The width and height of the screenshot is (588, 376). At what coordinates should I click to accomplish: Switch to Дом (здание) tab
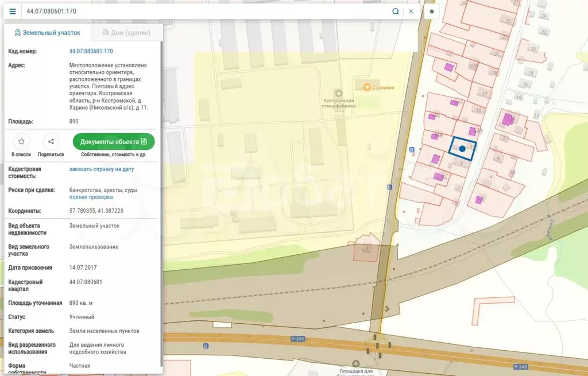126,33
